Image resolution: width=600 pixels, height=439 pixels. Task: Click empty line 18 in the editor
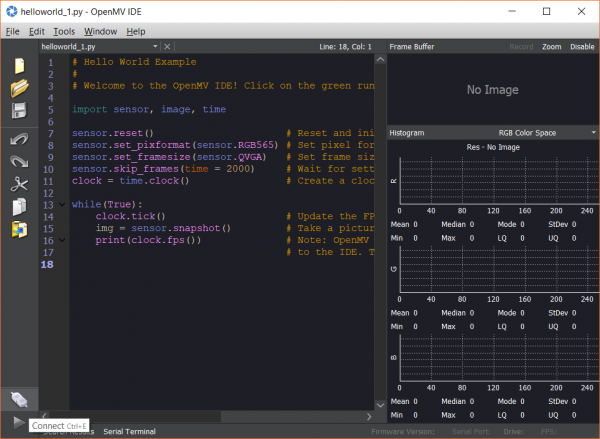(x=222, y=264)
